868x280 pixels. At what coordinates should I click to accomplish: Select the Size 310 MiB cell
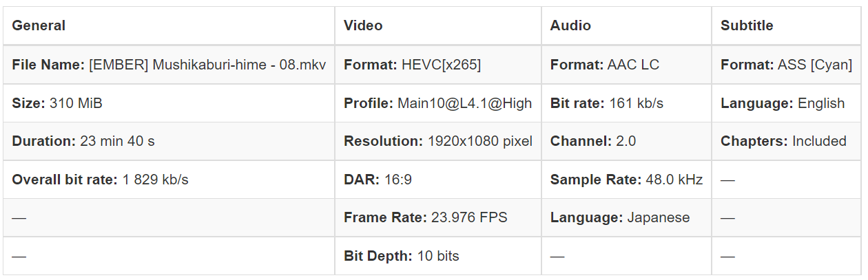tap(57, 104)
